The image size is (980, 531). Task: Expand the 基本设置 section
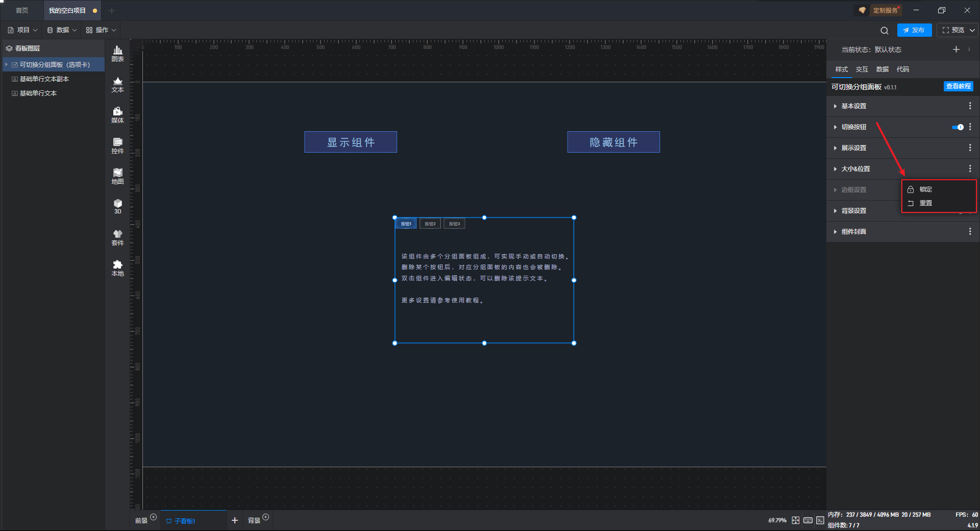coord(835,106)
